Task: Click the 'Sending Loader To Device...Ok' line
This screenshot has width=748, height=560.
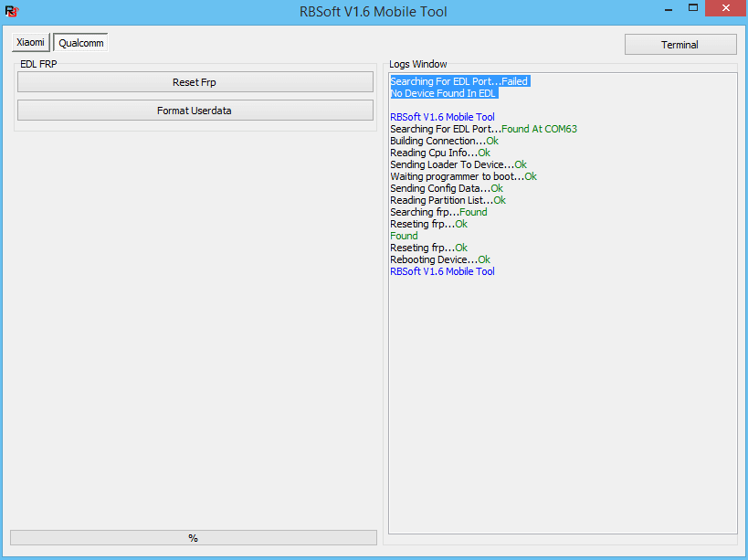Action: tap(458, 164)
